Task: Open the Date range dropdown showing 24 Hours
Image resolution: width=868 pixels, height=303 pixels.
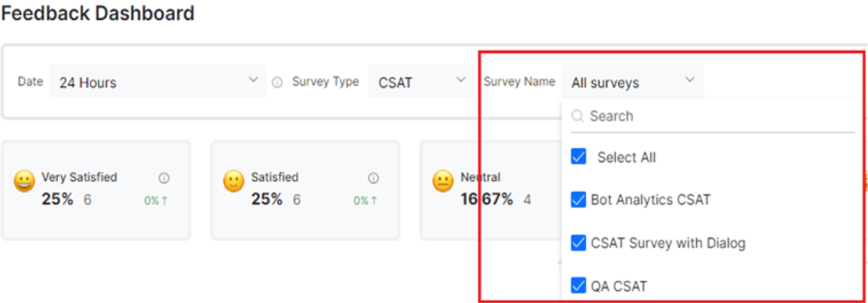Action: tap(157, 82)
